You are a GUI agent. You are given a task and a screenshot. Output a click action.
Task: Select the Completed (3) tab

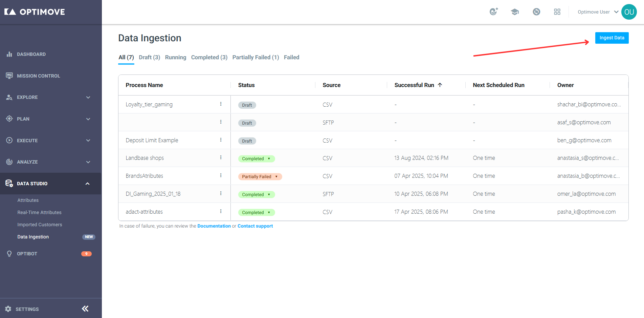click(209, 57)
